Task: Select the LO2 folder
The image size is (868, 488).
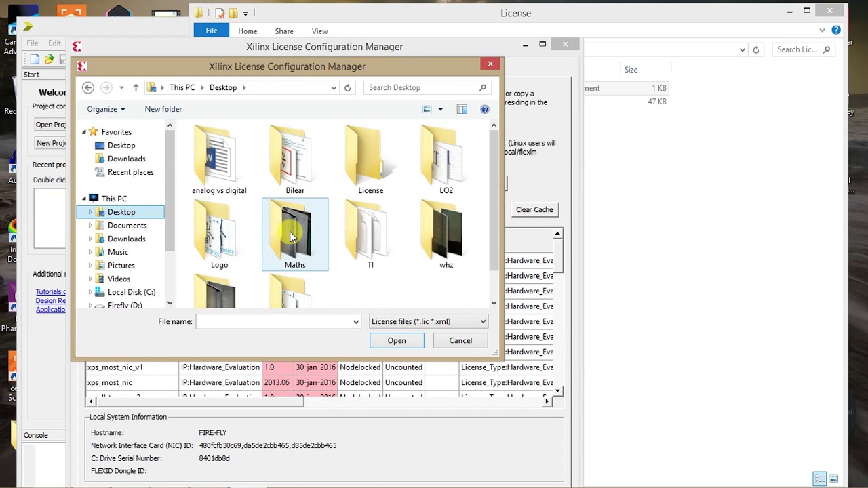Action: (x=446, y=161)
